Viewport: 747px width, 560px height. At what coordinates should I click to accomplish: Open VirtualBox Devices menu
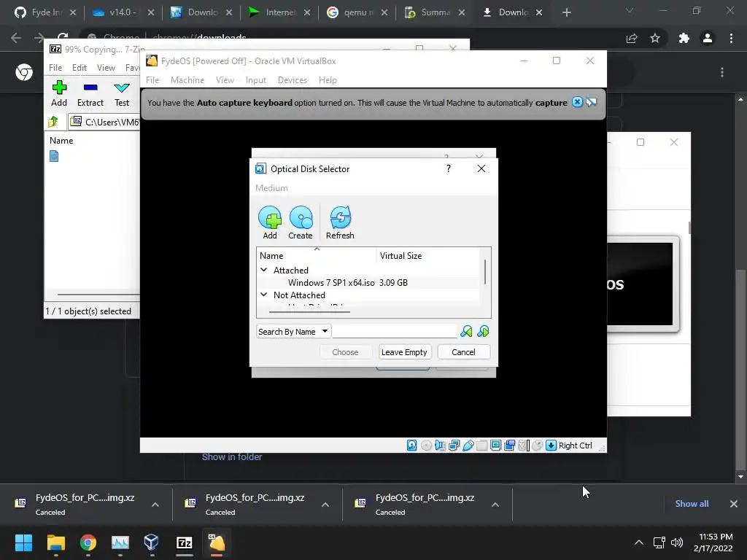293,80
